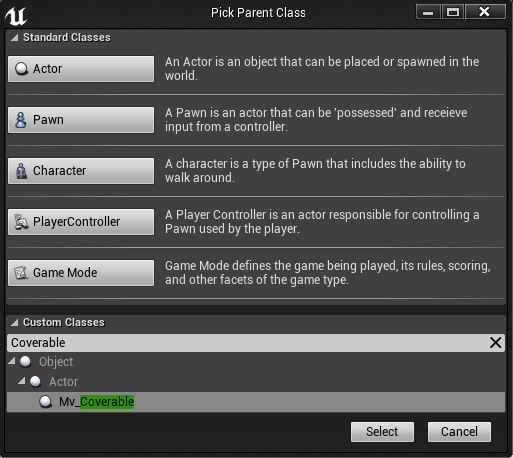This screenshot has width=513, height=458.
Task: Choose Pawn as the parent class
Action: click(81, 120)
